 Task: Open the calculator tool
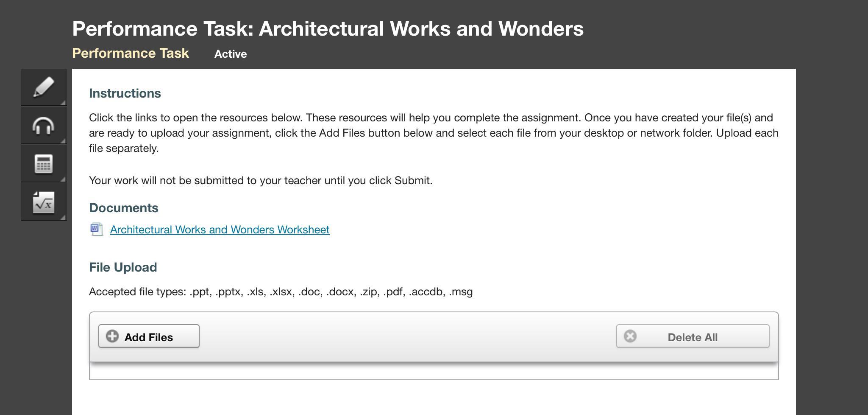point(44,164)
